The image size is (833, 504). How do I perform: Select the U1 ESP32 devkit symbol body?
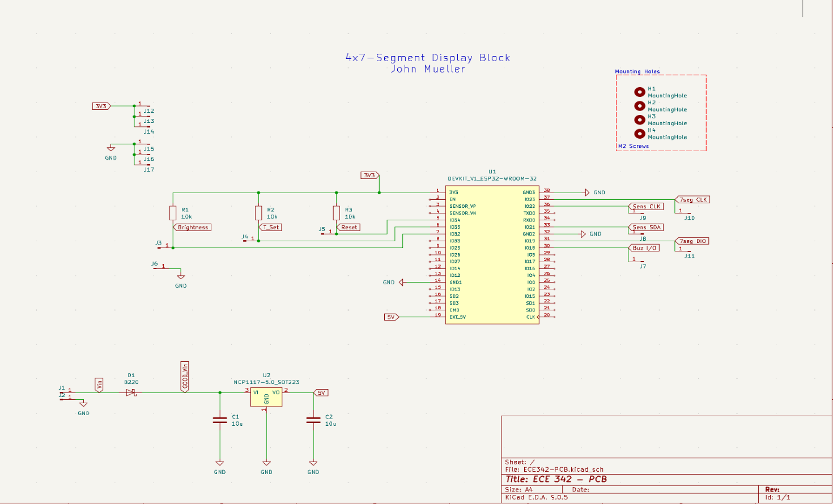coord(492,255)
